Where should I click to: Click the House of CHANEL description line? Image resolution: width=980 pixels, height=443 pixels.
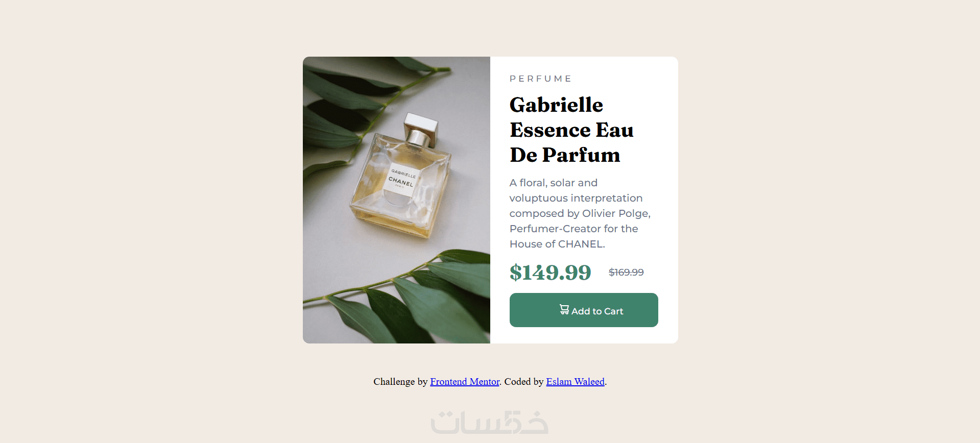(557, 244)
